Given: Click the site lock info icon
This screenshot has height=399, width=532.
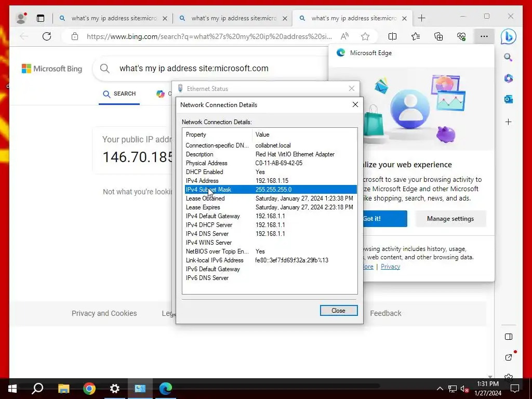Looking at the screenshot, I should [x=75, y=36].
